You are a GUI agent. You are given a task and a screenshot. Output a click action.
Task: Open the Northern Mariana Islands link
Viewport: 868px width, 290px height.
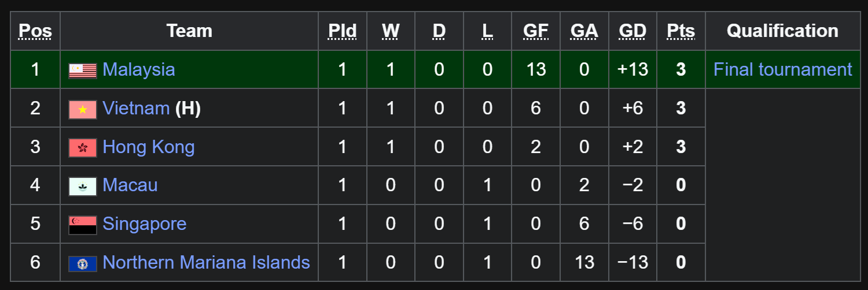click(x=207, y=263)
